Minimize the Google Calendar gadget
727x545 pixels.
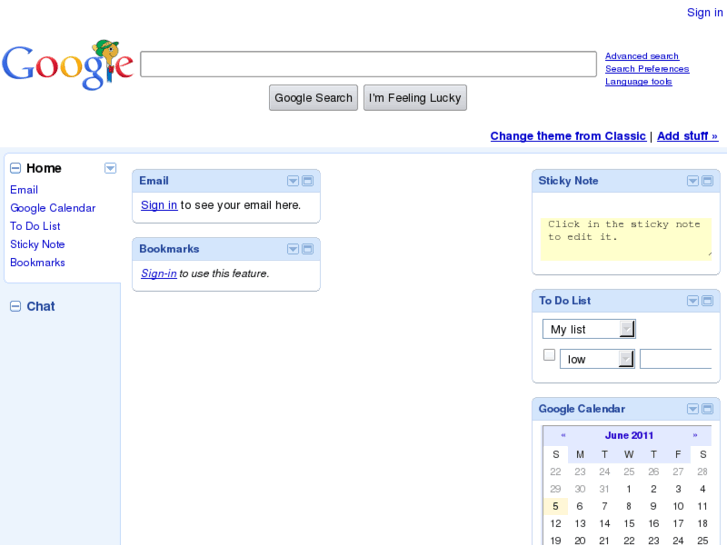coord(708,409)
